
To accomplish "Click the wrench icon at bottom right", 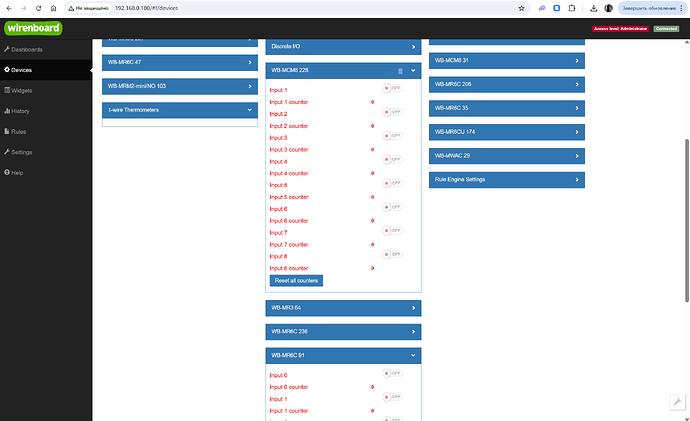I will tap(677, 401).
